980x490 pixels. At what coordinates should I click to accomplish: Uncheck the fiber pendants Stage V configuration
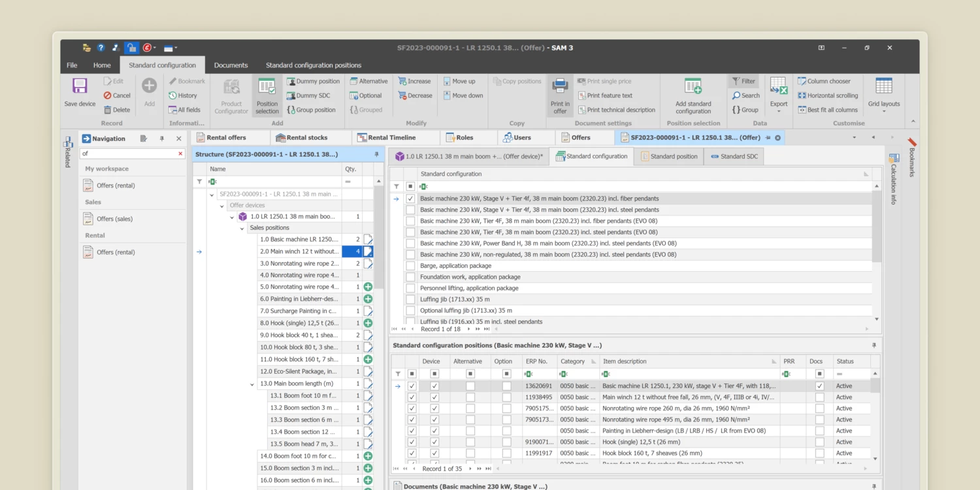click(410, 199)
